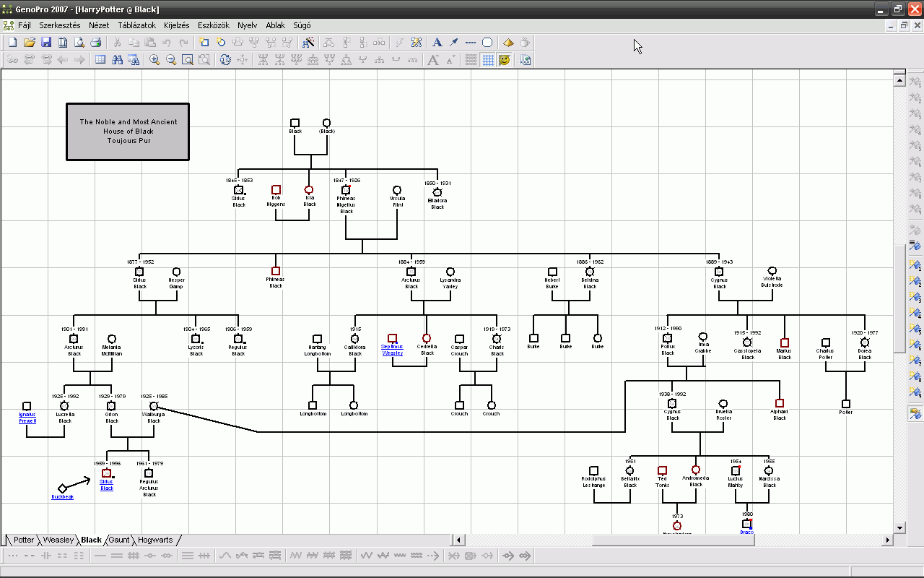The height and width of the screenshot is (578, 924).
Task: Open the Ablak menu
Action: pos(275,25)
